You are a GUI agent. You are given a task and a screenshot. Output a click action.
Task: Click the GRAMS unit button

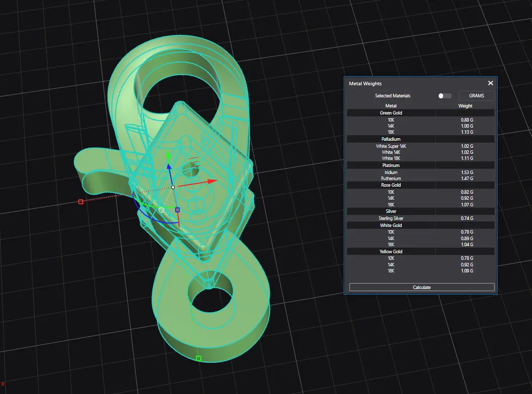pos(476,96)
